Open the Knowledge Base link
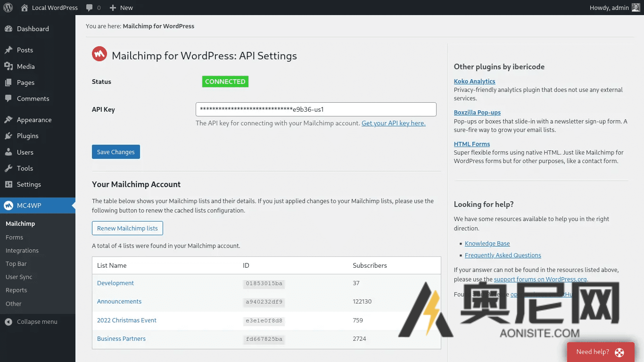 (487, 243)
